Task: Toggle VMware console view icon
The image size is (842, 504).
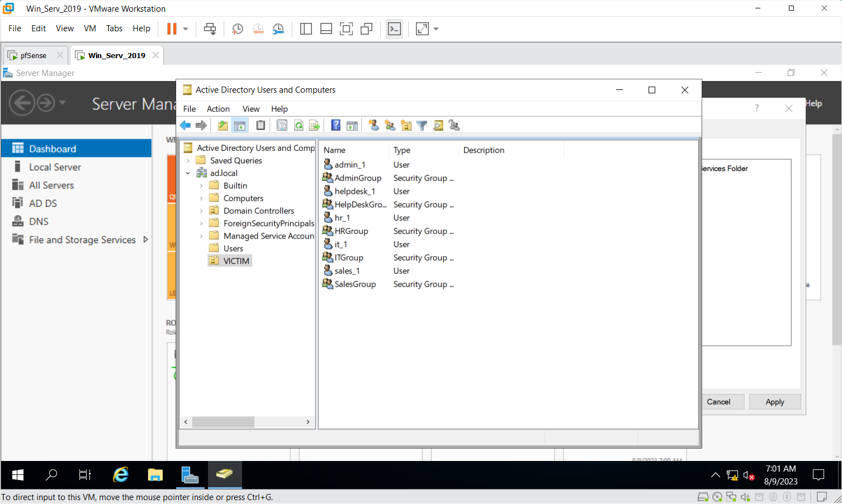Action: click(x=395, y=29)
